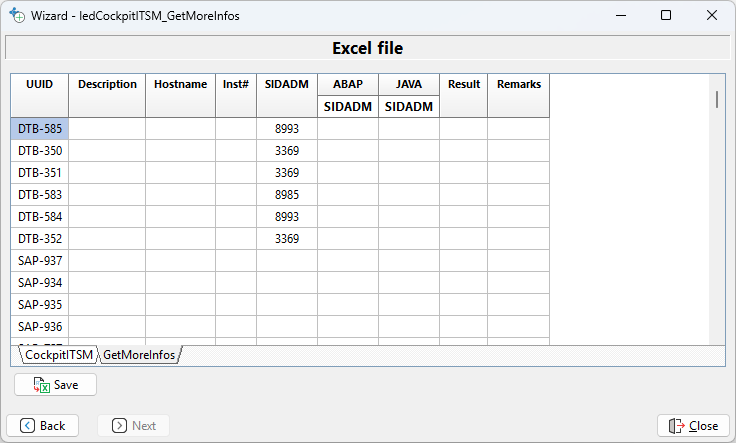Image resolution: width=736 pixels, height=443 pixels.
Task: Select the SIDADM value 8985 cell
Action: coord(287,195)
